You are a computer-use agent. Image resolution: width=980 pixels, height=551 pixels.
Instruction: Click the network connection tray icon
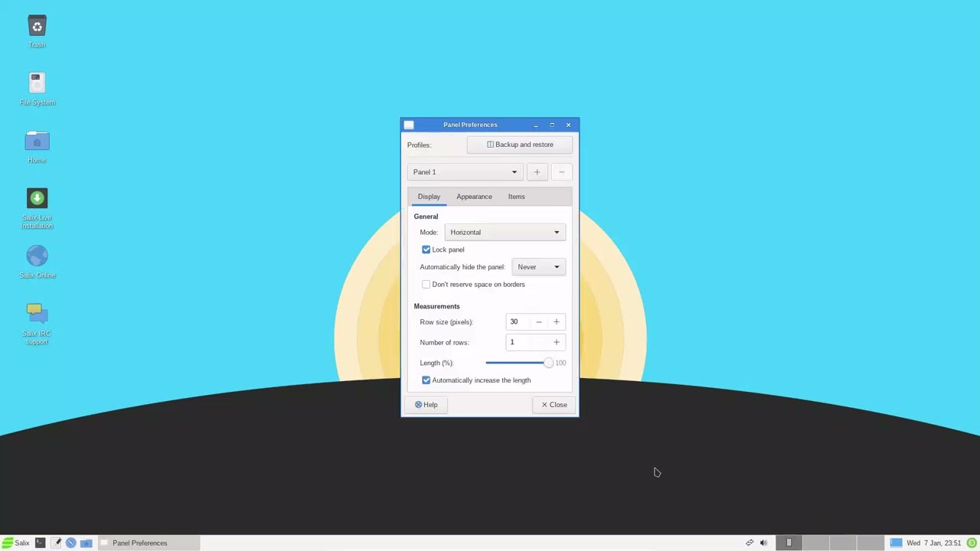tap(750, 543)
